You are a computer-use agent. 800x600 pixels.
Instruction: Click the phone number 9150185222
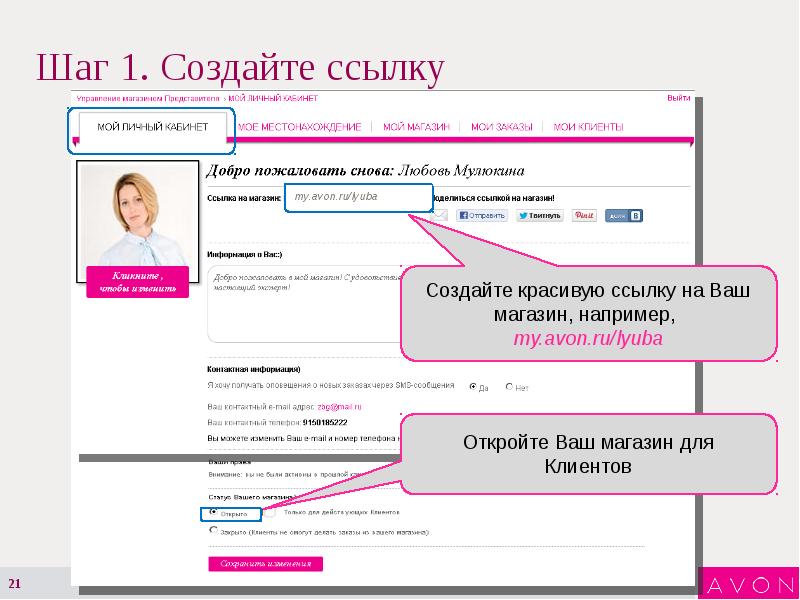click(x=325, y=423)
